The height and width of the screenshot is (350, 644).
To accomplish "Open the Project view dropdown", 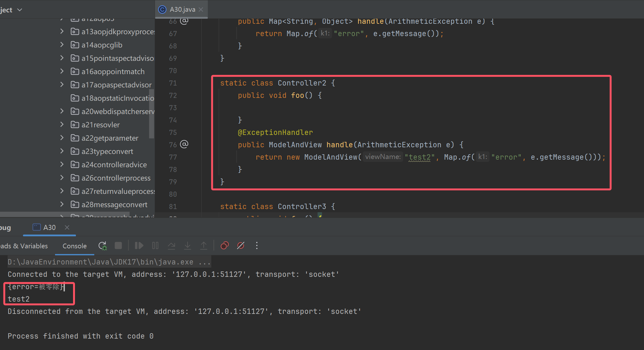I will pyautogui.click(x=20, y=10).
